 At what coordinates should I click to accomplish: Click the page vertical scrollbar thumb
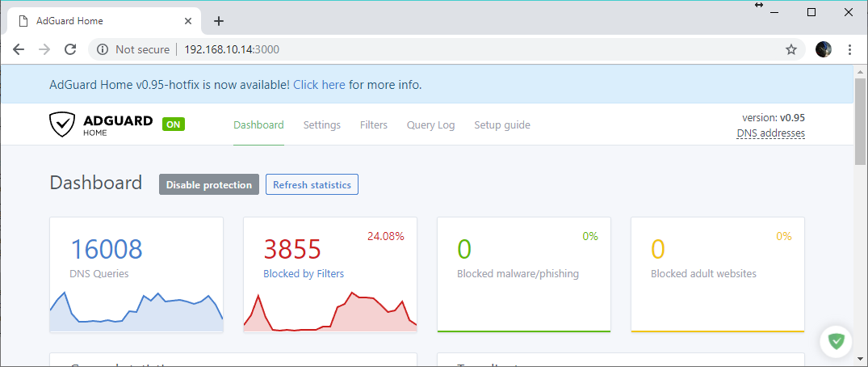860,121
